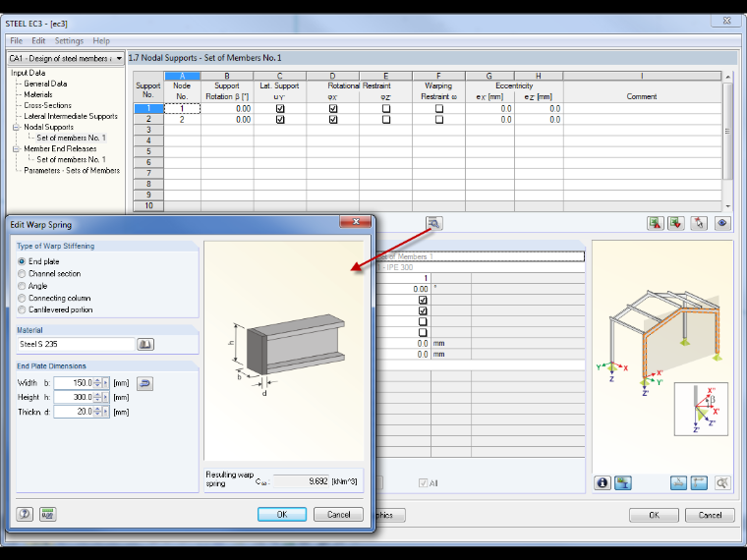Click the zoom view icon below 3D view
This screenshot has width=747, height=560.
pos(722,483)
